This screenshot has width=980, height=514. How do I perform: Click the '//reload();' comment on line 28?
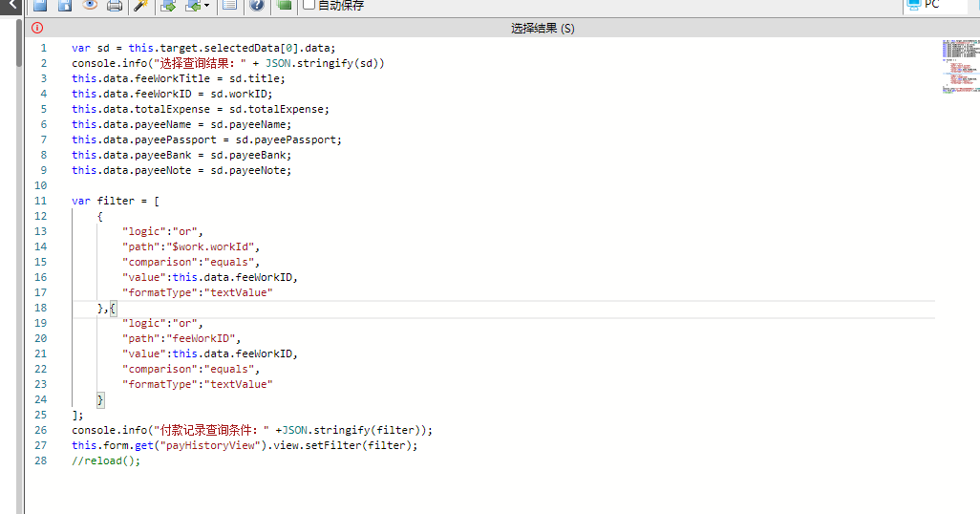tap(106, 460)
